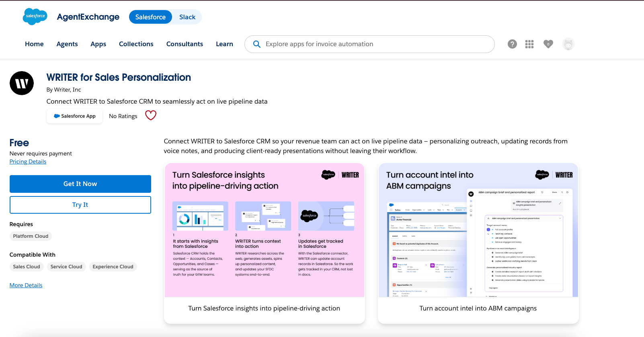The height and width of the screenshot is (337, 644).
Task: Open the Agents nav item
Action: coord(67,44)
